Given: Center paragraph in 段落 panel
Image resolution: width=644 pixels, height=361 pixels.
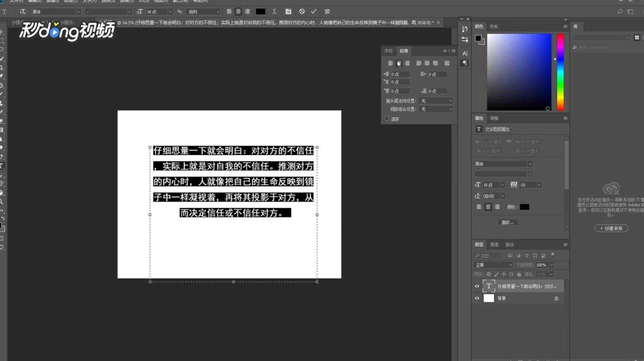Looking at the screenshot, I should (x=399, y=63).
